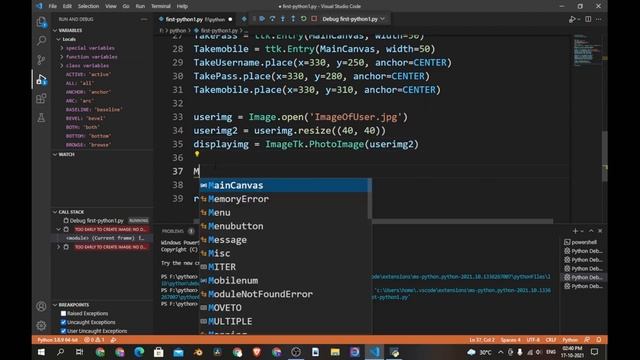Open the Accounts icon in activity bar
Image resolution: width=640 pixels, height=360 pixels.
point(41,306)
